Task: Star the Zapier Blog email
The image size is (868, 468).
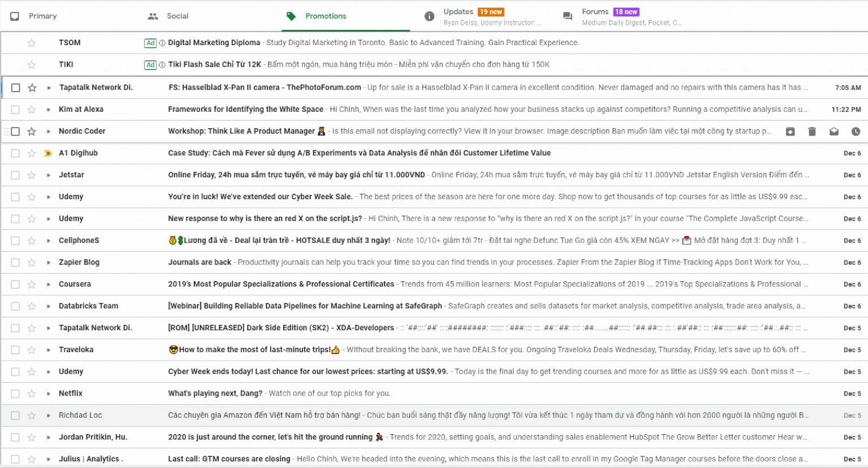Action: coord(32,263)
